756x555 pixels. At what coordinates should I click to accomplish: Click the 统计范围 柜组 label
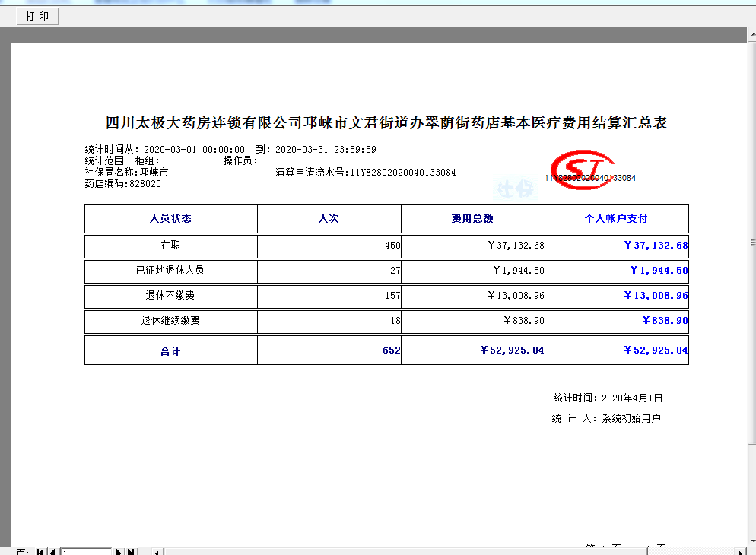[122, 161]
